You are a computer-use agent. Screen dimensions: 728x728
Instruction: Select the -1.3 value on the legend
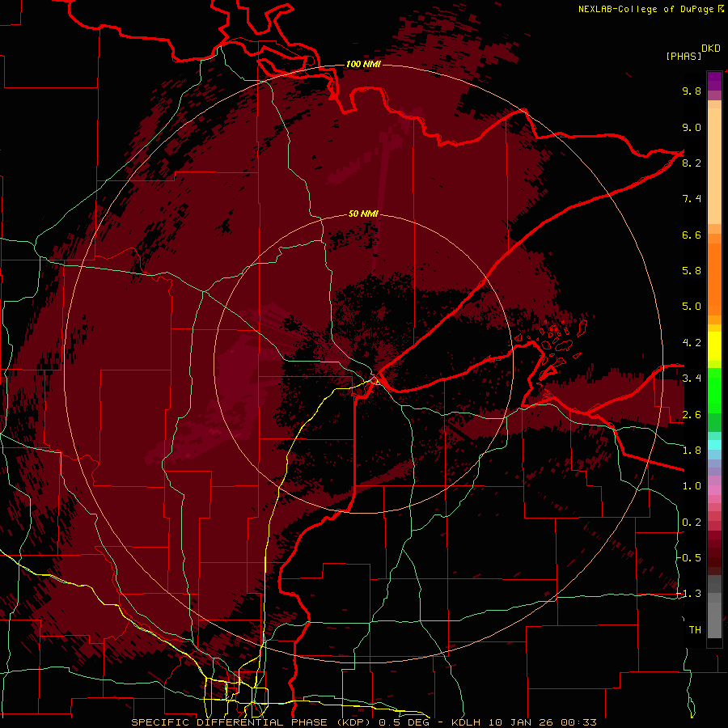tap(689, 594)
